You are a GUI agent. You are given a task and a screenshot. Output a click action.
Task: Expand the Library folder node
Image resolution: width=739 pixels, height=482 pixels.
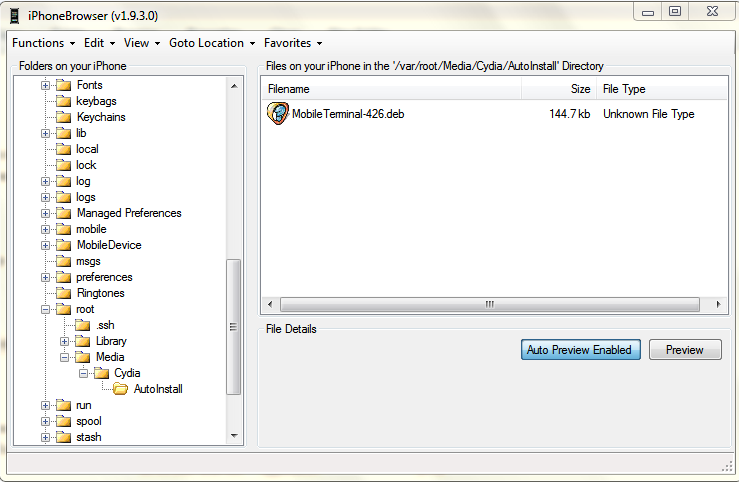pyautogui.click(x=65, y=342)
